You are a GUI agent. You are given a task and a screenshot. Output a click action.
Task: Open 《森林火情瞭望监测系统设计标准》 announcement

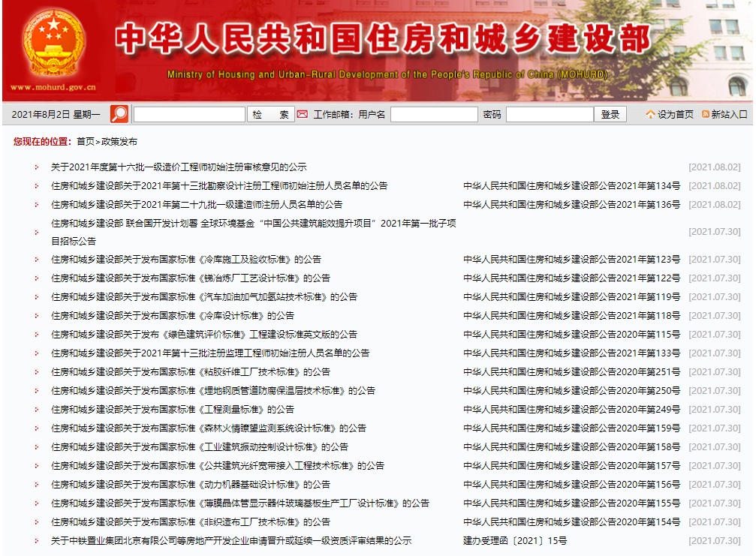(208, 428)
